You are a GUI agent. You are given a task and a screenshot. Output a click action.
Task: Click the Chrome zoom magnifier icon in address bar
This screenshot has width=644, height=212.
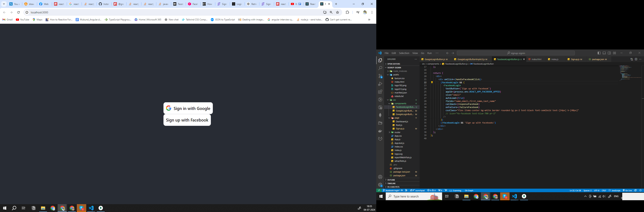tap(331, 12)
